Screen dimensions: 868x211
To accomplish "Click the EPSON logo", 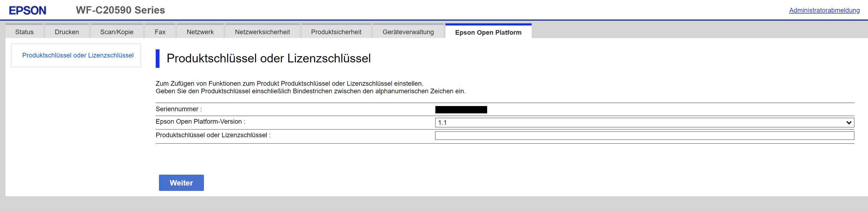I will click(27, 11).
